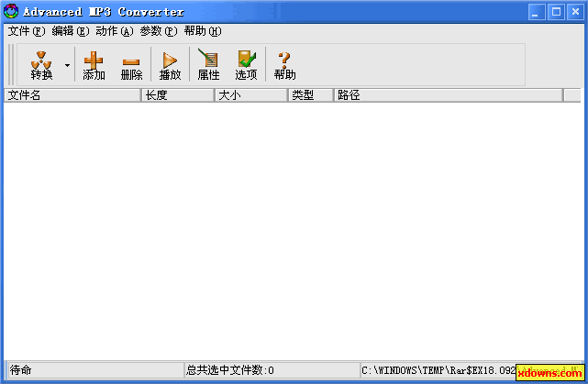Open the 选项 (Options) checkmark icon
The width and height of the screenshot is (588, 384).
click(x=247, y=65)
